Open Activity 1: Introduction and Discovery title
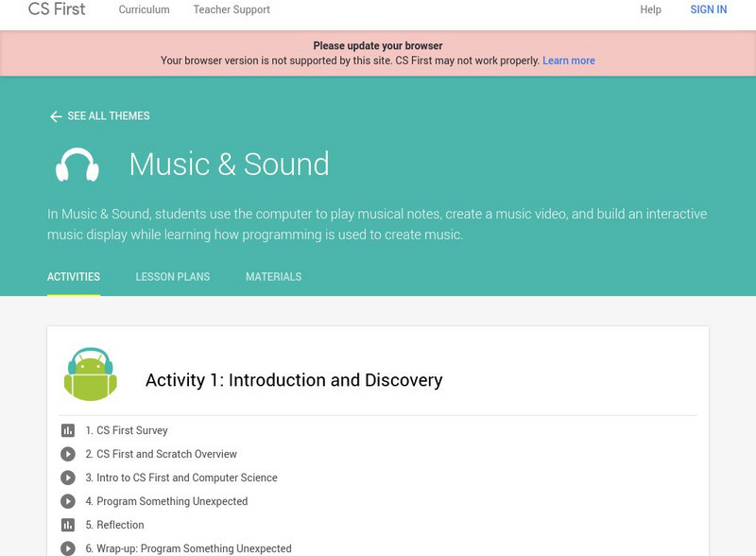The width and height of the screenshot is (756, 556). (294, 380)
